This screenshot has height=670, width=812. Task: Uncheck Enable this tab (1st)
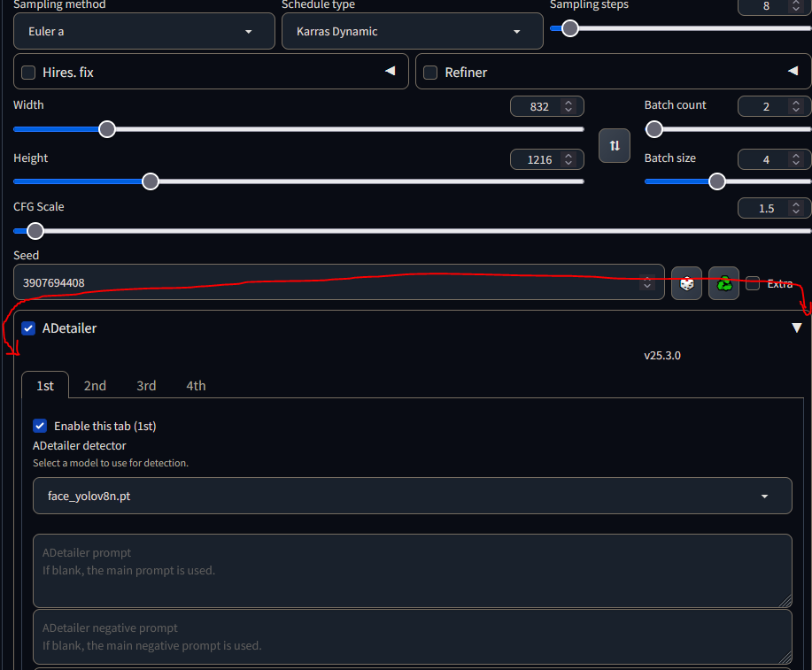40,426
